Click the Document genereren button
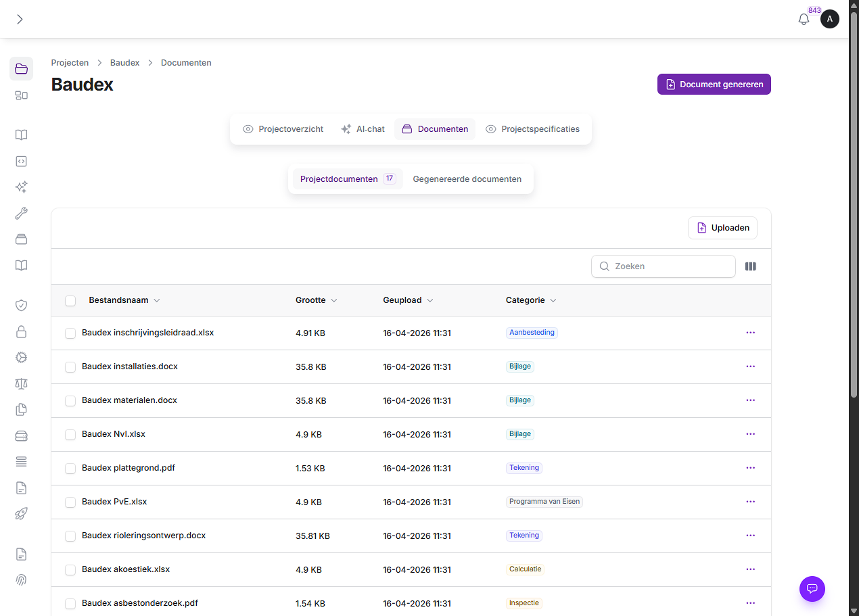This screenshot has height=616, width=859. (714, 85)
